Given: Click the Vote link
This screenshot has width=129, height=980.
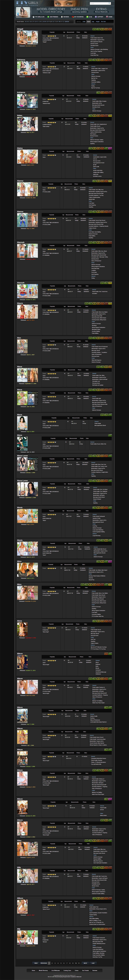Looking at the screenshot, I should 89,17.
